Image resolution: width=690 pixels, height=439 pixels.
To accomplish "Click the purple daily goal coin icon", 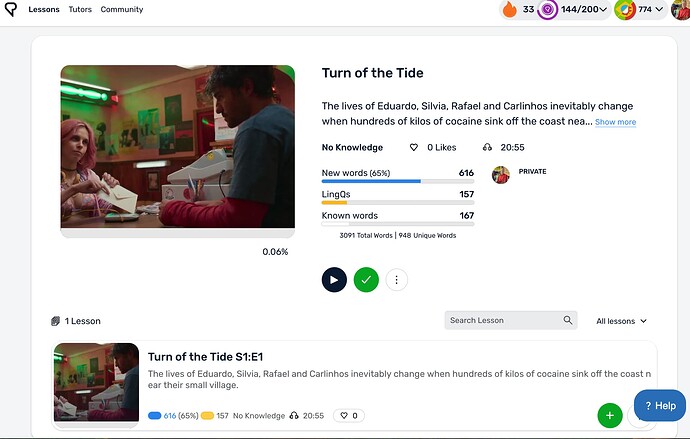I will [x=547, y=9].
